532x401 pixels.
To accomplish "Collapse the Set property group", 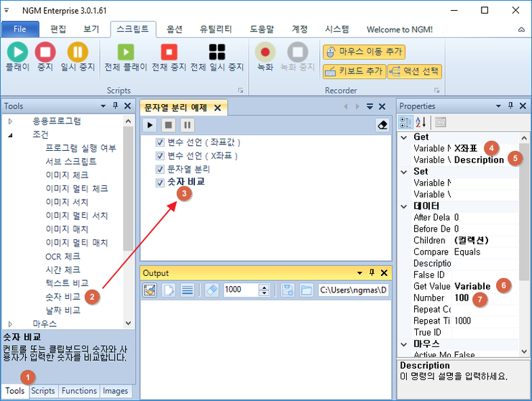I will 404,172.
